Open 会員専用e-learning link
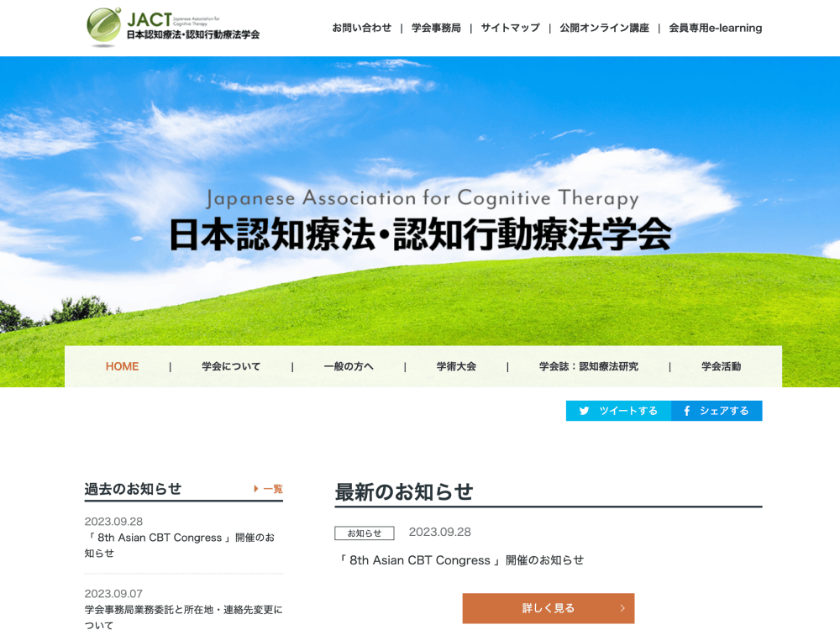Viewport: 840px width, 630px height. (715, 28)
